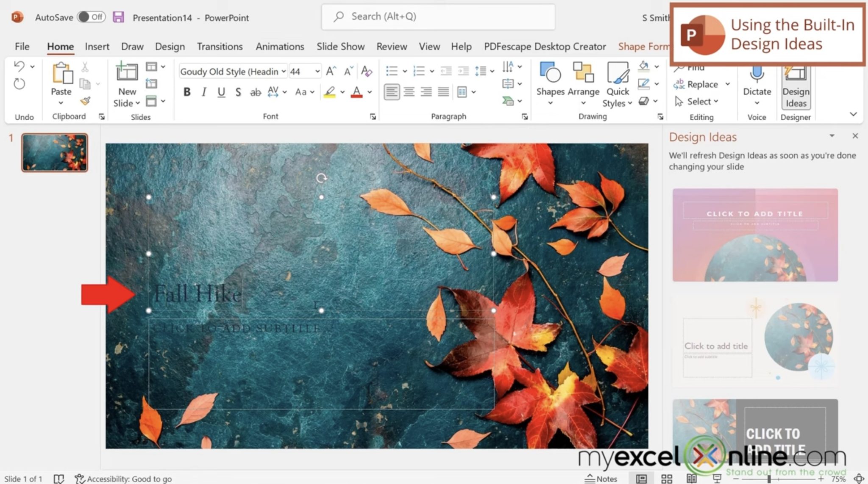The image size is (868, 484).
Task: Select the slide 1 thumbnail
Action: point(55,153)
